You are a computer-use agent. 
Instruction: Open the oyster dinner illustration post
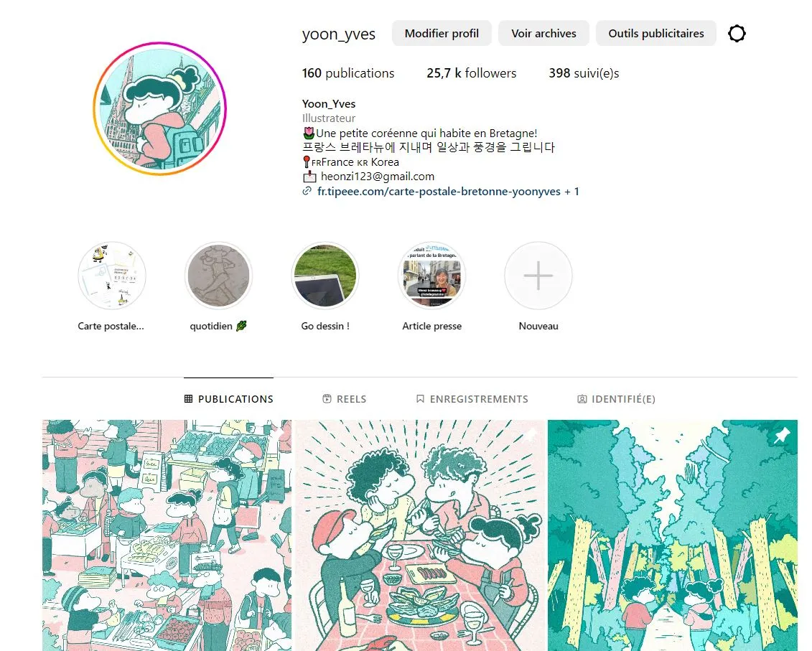419,535
